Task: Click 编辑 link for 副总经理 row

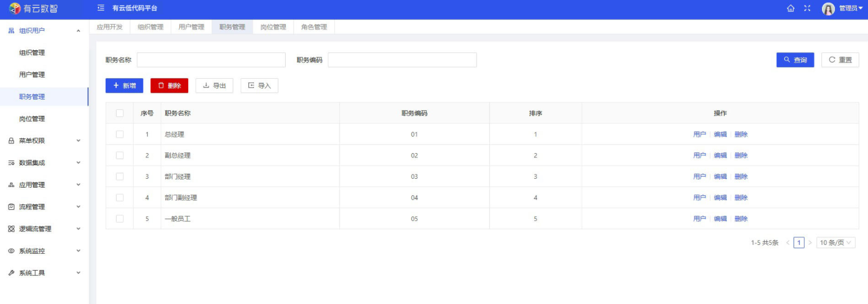Action: (720, 156)
